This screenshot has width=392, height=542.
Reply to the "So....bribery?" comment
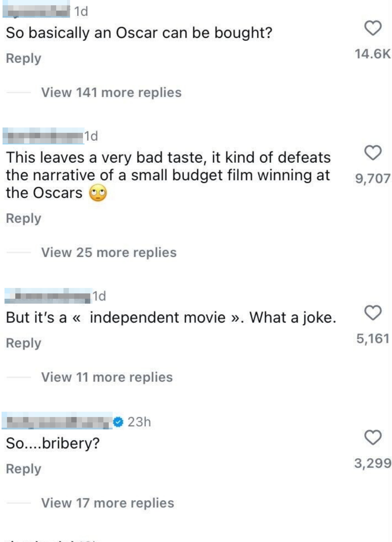[x=24, y=469]
